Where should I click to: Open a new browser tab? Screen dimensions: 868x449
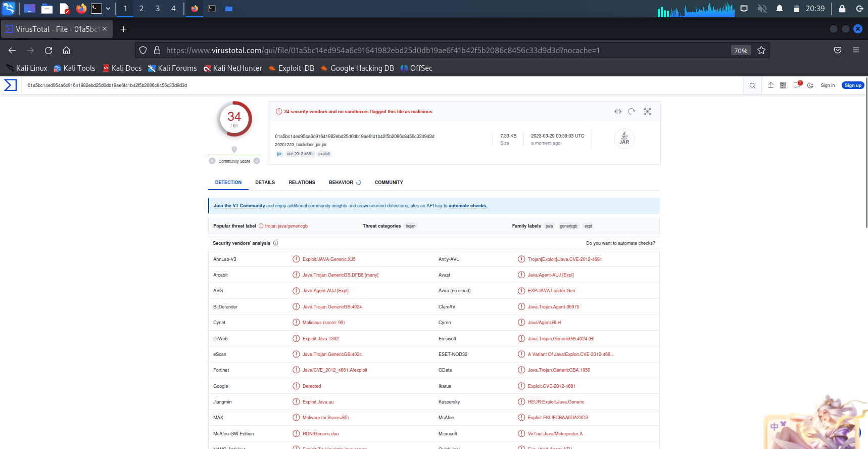(x=123, y=29)
